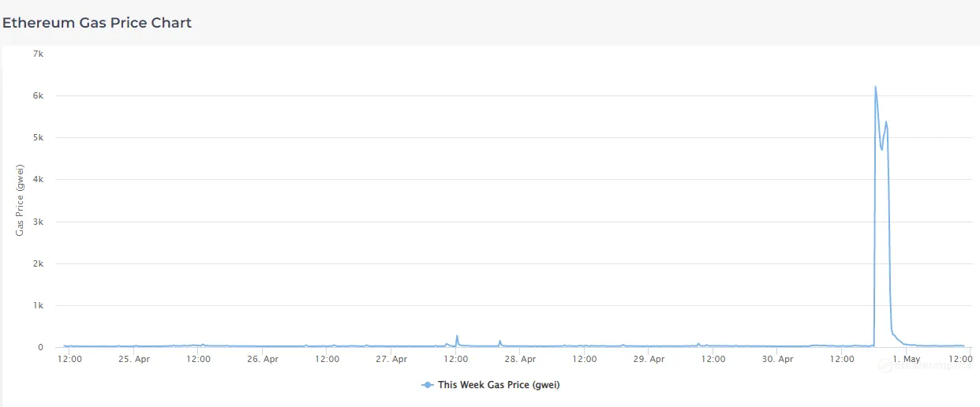Click the 5k y-axis label
The height and width of the screenshot is (407, 980).
38,137
